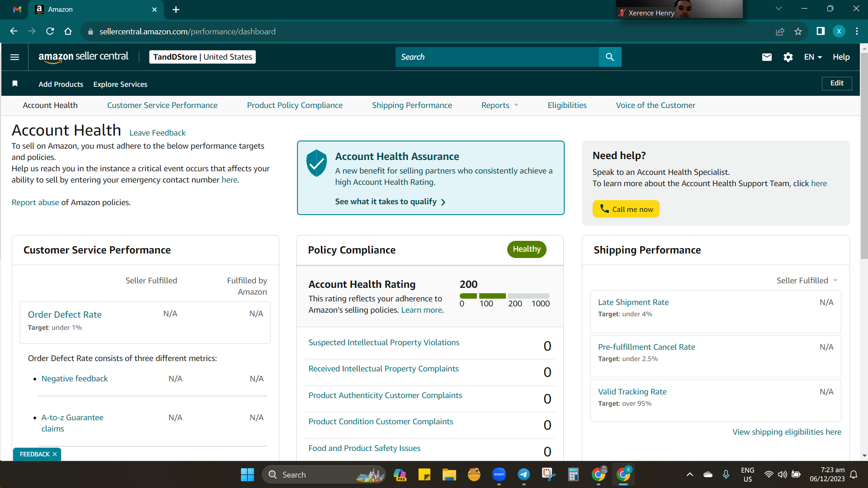The image size is (868, 488).
Task: Share this page from the address bar
Action: tap(780, 31)
